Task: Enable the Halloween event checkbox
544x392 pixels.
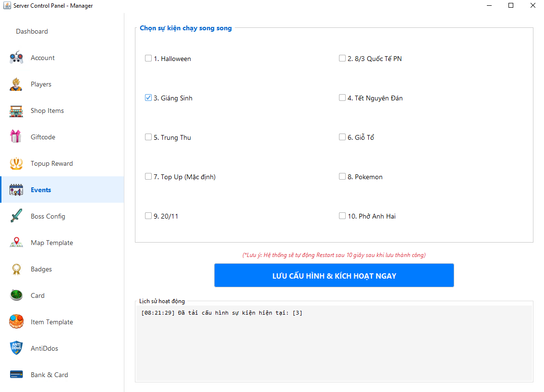Action: coord(148,58)
